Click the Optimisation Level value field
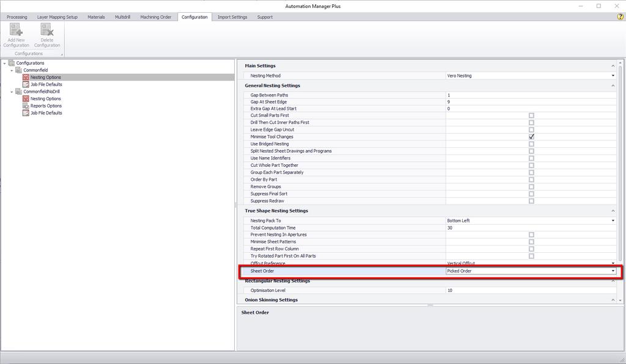The width and height of the screenshot is (626, 364). (531, 291)
